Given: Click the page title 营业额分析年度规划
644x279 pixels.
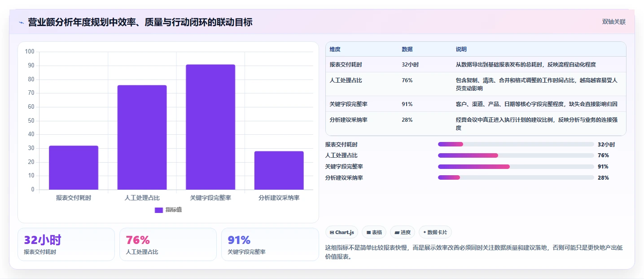Looking at the screenshot, I should click(140, 22).
